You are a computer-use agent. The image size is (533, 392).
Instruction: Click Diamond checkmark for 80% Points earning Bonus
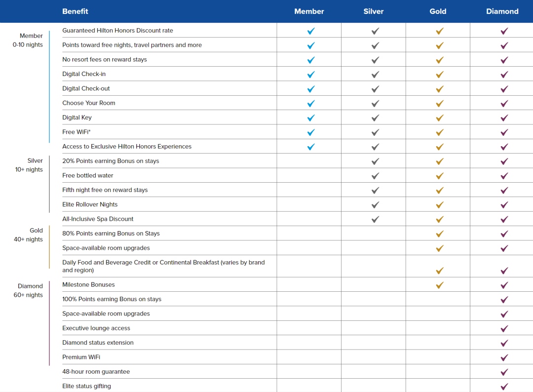[x=504, y=234]
